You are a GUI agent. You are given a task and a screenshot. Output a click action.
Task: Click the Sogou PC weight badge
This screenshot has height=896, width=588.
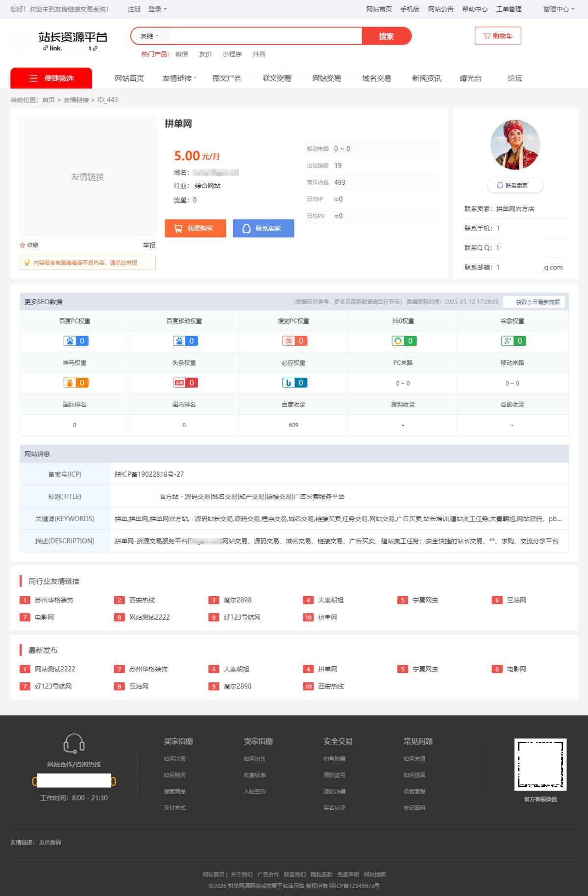(x=294, y=341)
